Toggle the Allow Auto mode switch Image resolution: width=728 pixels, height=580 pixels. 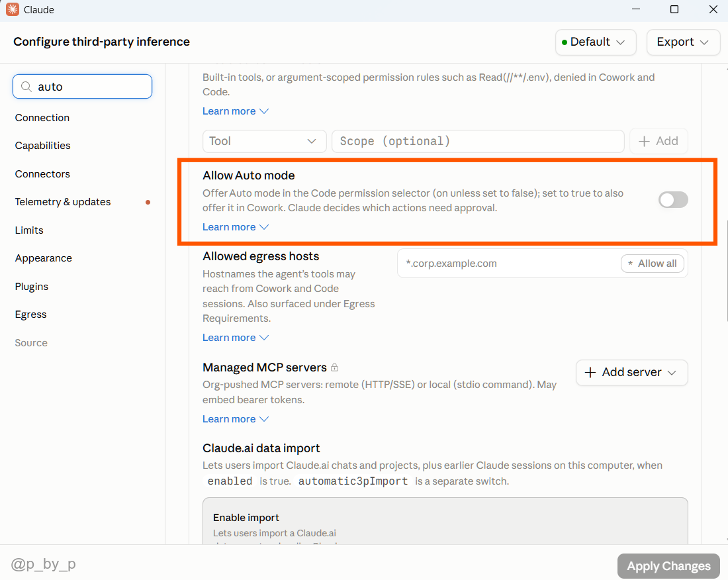coord(673,200)
